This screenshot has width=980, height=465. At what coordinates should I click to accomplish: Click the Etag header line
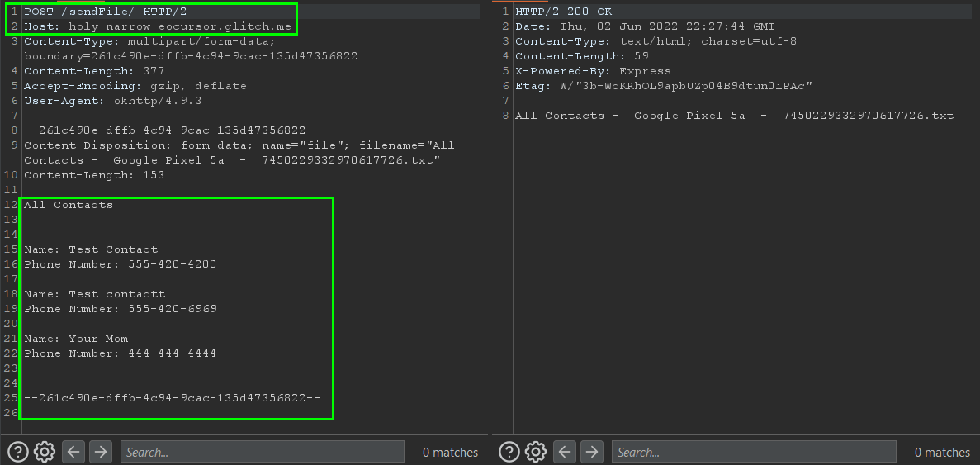[663, 86]
